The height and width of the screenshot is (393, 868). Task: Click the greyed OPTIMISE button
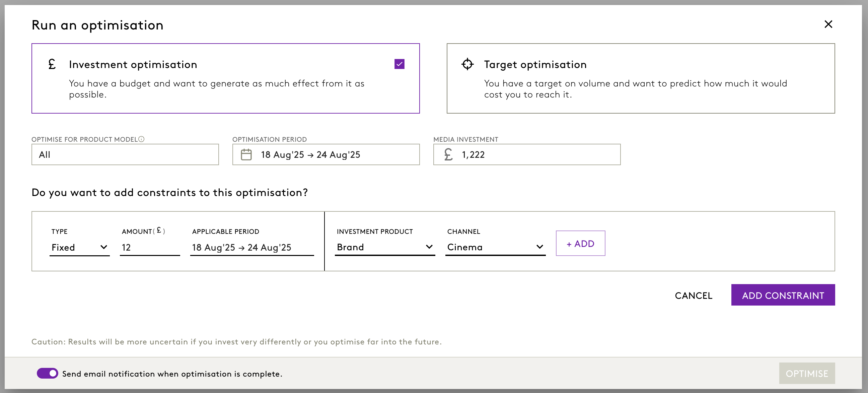806,374
